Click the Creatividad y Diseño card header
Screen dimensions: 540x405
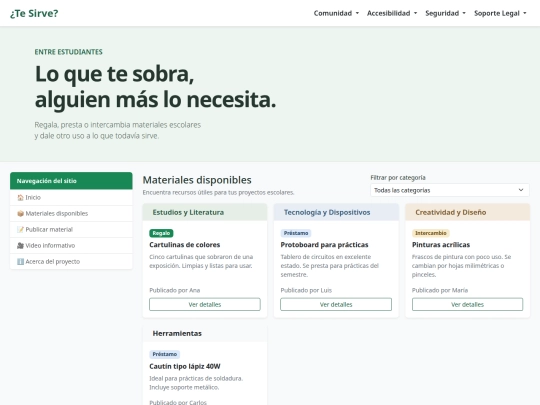(467, 212)
